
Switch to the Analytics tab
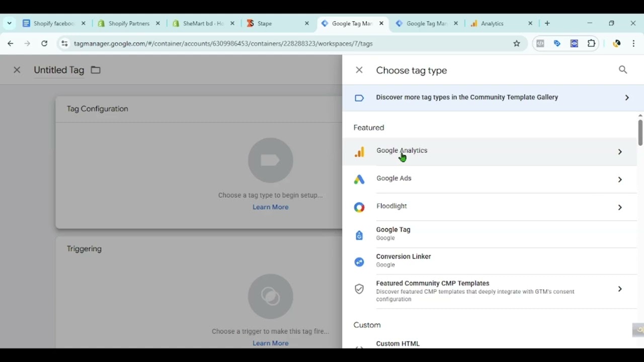(501, 23)
